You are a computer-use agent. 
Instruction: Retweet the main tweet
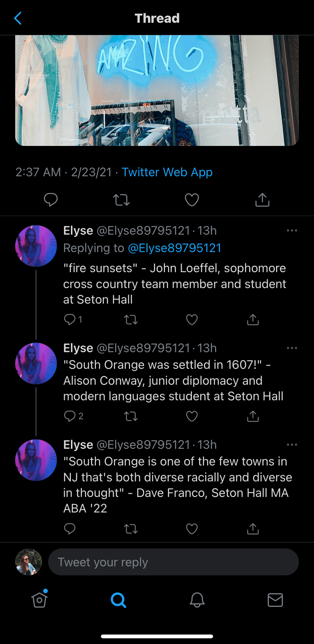point(121,200)
